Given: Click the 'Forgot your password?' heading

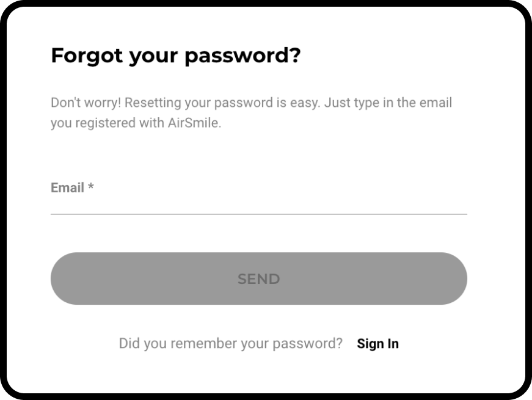Looking at the screenshot, I should click(x=176, y=56).
